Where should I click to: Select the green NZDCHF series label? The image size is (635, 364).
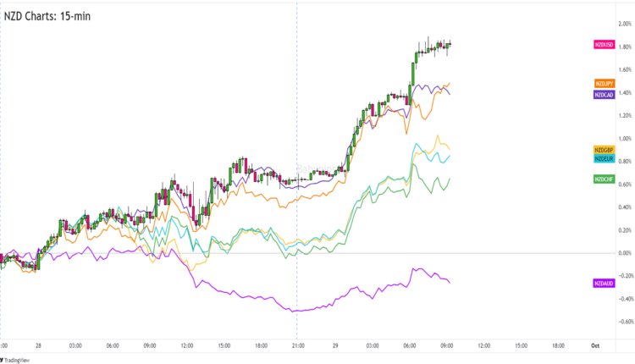click(604, 178)
